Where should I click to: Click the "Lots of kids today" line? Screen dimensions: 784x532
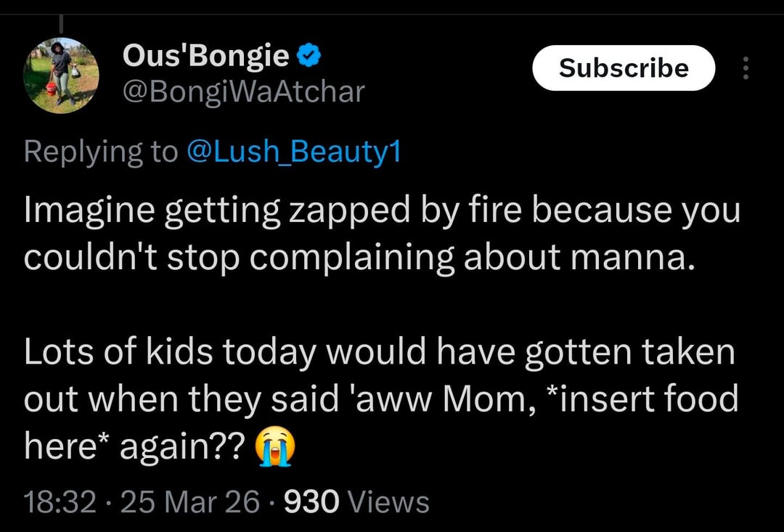[x=379, y=353]
